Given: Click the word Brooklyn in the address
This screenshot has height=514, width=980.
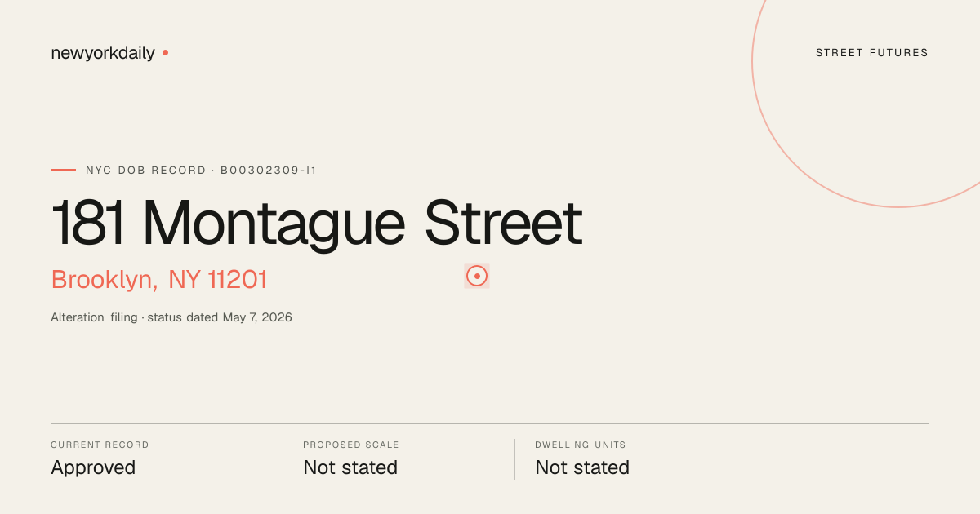Looking at the screenshot, I should click(104, 280).
